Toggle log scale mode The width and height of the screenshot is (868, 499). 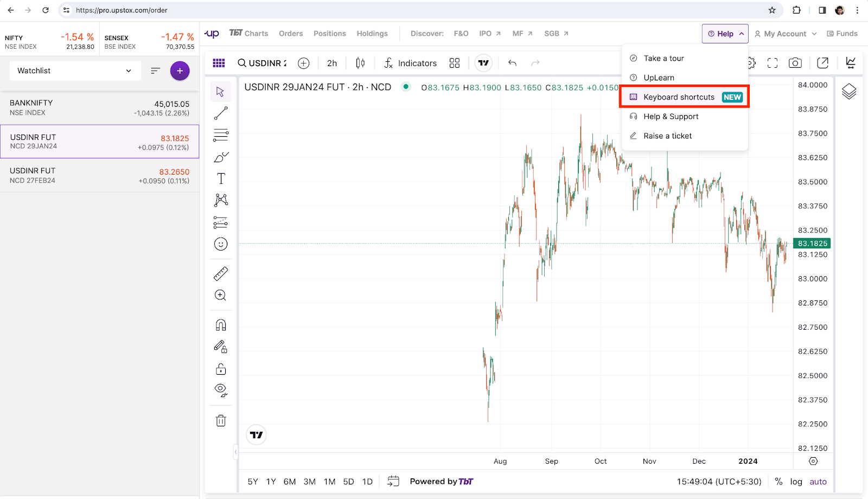point(796,482)
